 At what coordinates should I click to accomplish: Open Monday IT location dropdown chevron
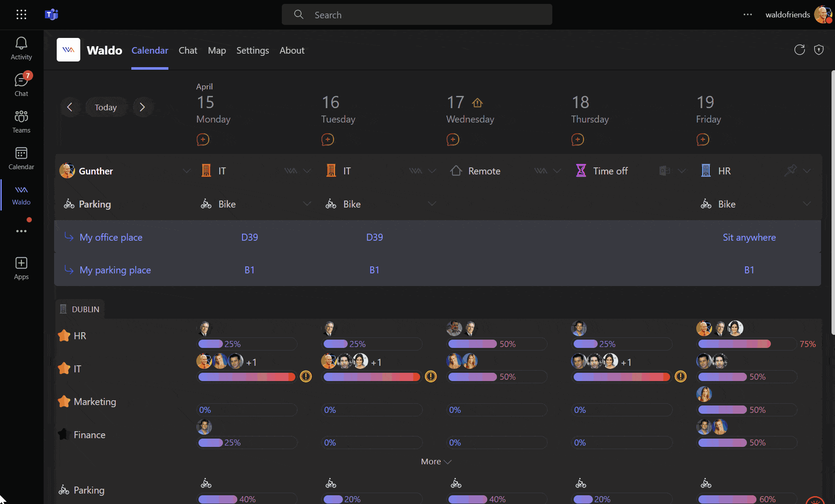[307, 171]
